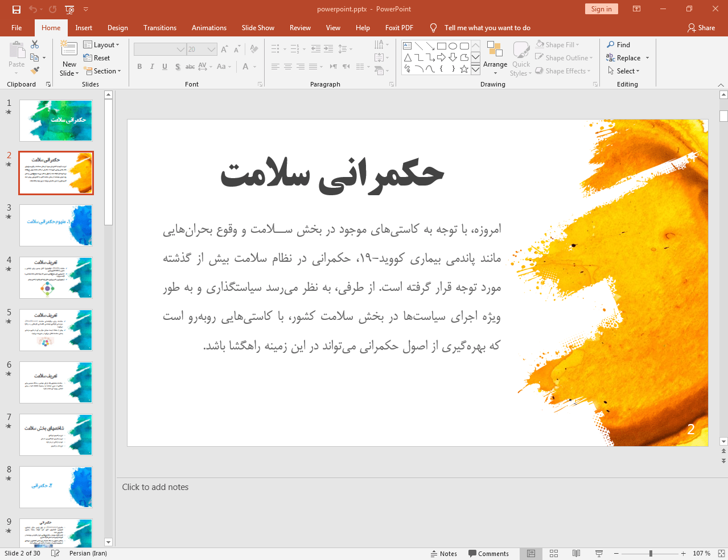Click the Cut scissors icon
Image resolution: width=728 pixels, height=560 pixels.
pyautogui.click(x=35, y=44)
